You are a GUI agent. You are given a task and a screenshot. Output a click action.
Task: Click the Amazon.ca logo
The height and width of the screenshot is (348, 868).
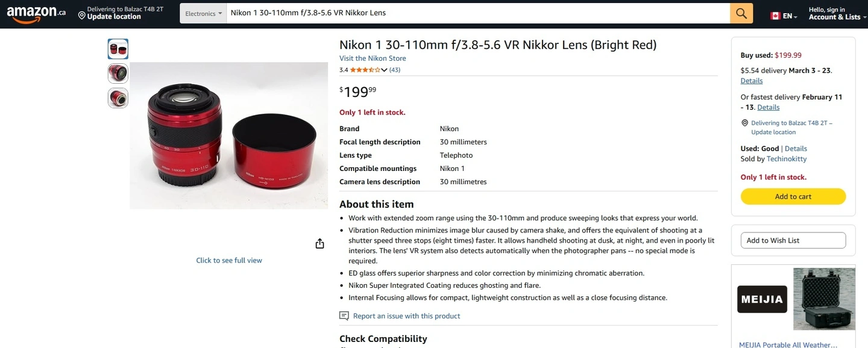tap(36, 13)
